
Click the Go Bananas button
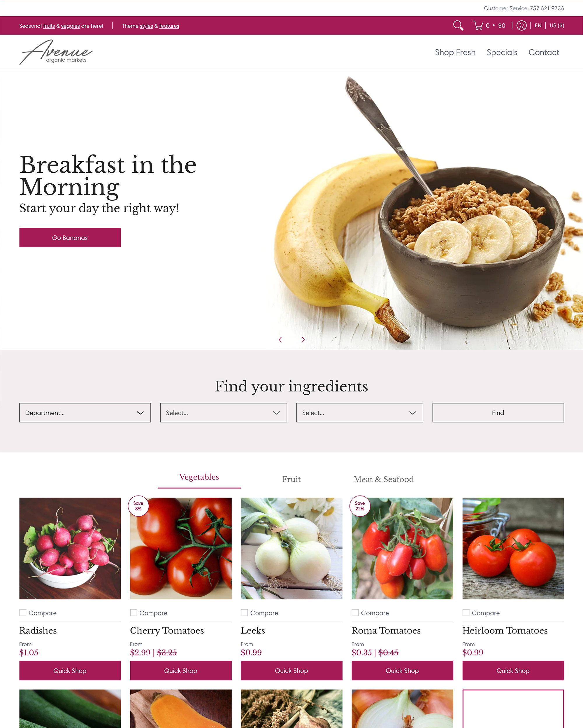coord(70,237)
